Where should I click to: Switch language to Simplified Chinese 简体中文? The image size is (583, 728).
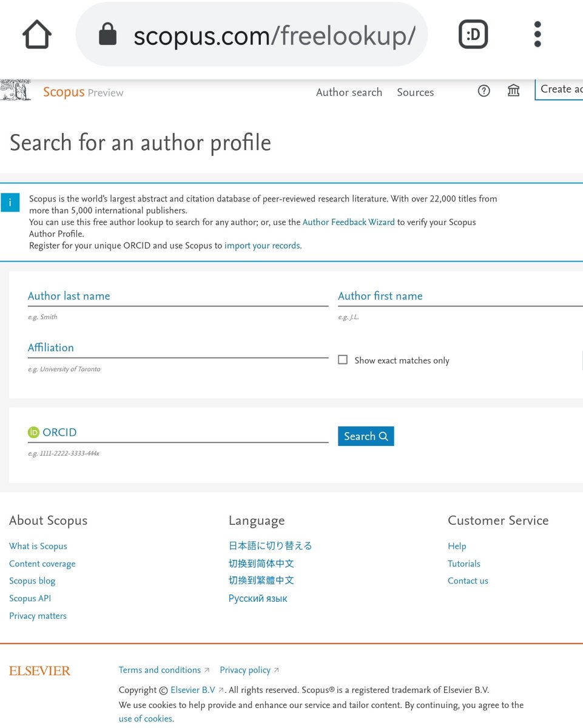[261, 564]
